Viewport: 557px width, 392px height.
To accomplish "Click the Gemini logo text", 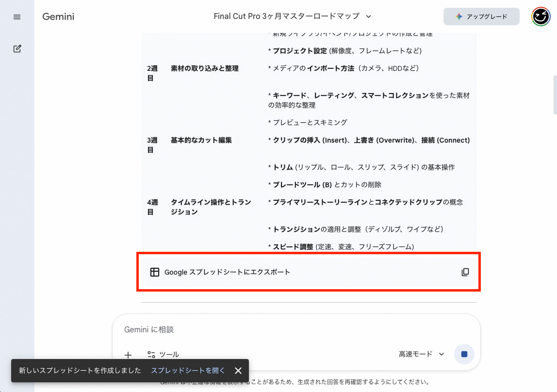I will 58,16.
